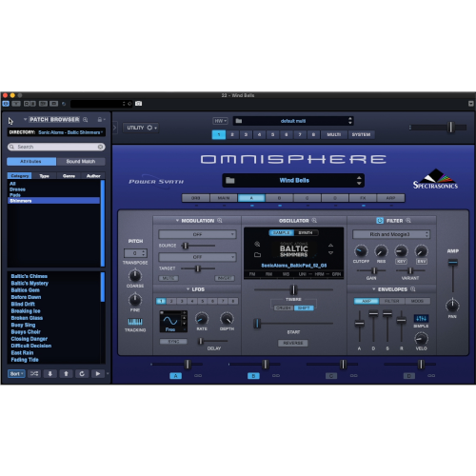The height and width of the screenshot is (476, 476).
Task: Toggle the oscillator Reverse button
Action: tap(293, 343)
